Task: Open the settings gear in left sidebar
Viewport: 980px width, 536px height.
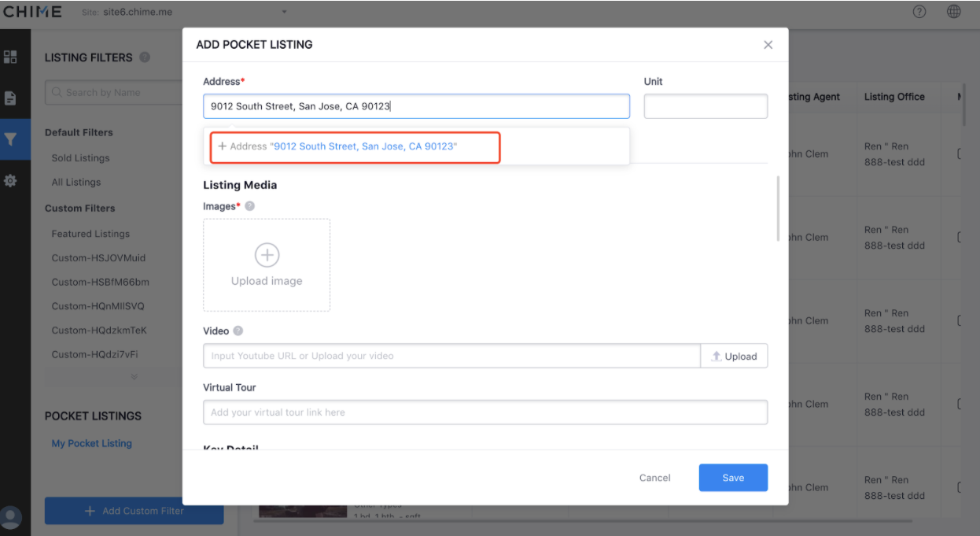Action: (x=11, y=180)
